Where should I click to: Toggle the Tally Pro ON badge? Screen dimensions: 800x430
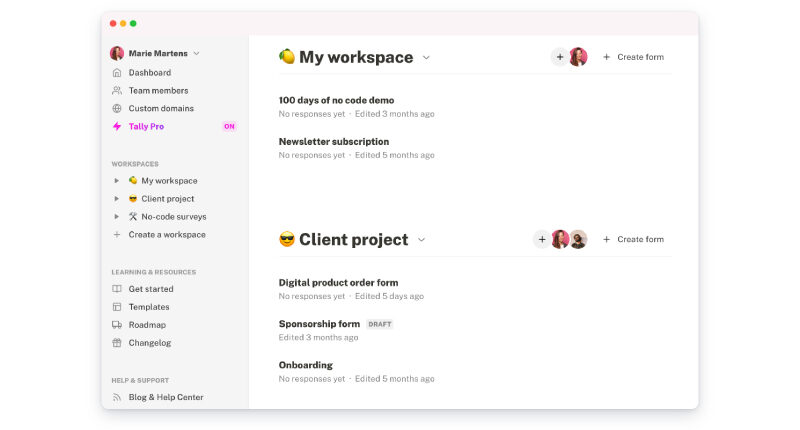click(x=229, y=127)
